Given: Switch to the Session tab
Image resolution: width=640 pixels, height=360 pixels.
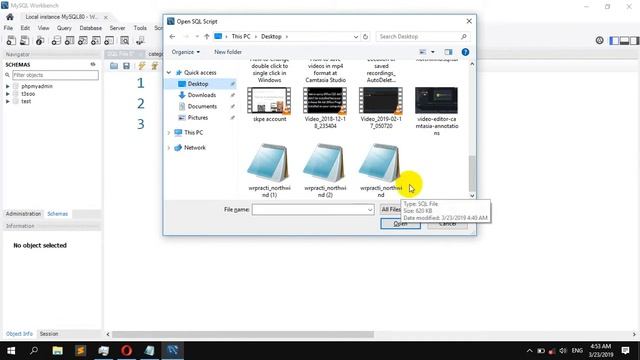Looking at the screenshot, I should click(x=49, y=333).
